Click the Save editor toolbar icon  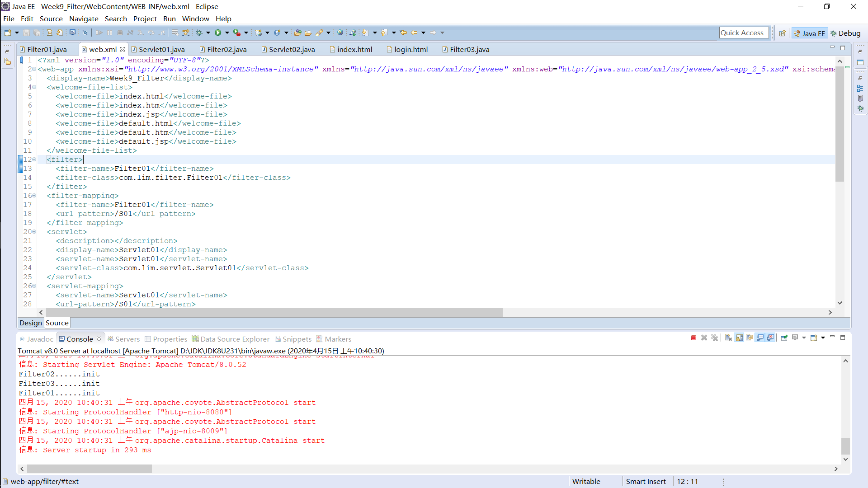[x=26, y=33]
